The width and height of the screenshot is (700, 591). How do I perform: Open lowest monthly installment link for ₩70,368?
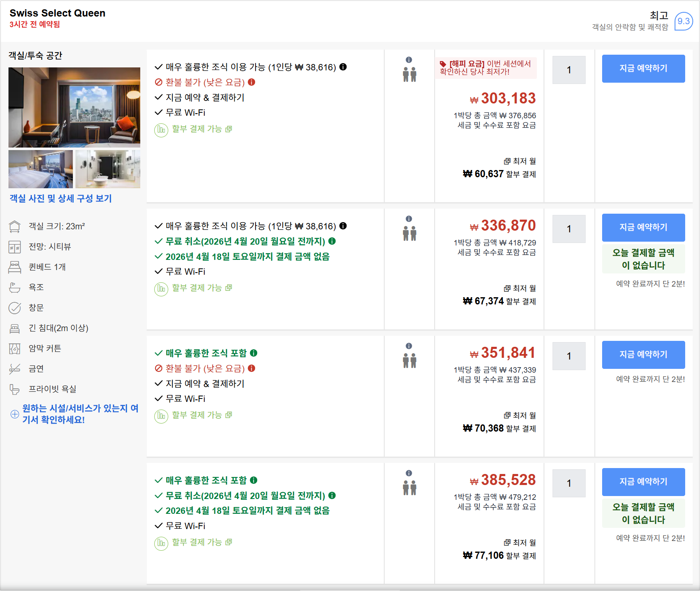(x=520, y=415)
